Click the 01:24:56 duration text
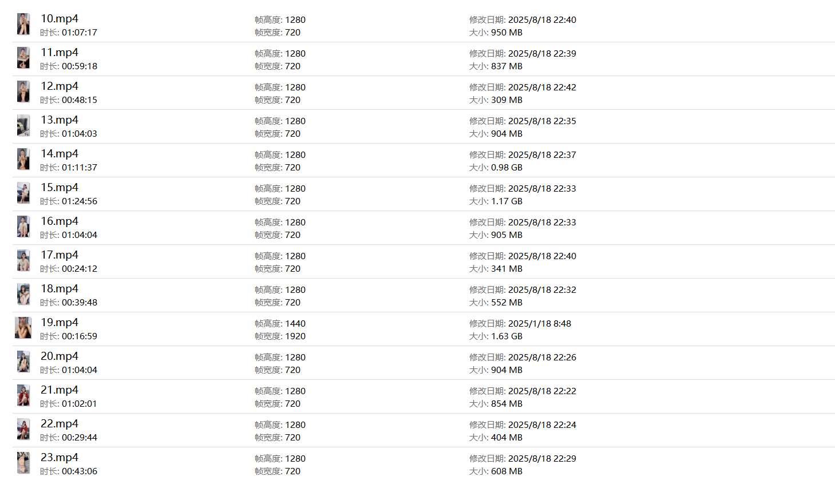This screenshot has width=835, height=504. tap(80, 201)
